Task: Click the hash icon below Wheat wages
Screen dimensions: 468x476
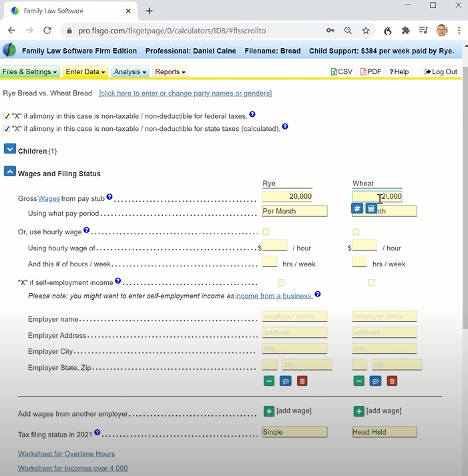Action: pyautogui.click(x=358, y=209)
